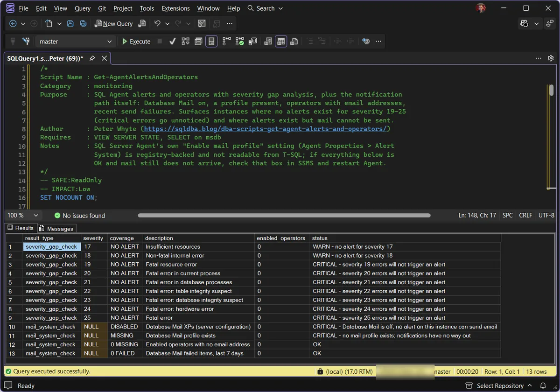The width and height of the screenshot is (560, 392).
Task: Open Activity Monitor from the toolbar
Action: tap(202, 23)
